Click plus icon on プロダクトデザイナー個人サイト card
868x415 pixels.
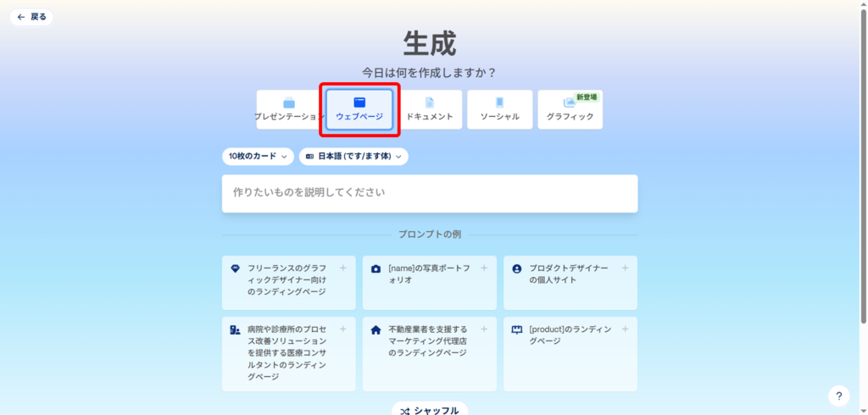[625, 268]
